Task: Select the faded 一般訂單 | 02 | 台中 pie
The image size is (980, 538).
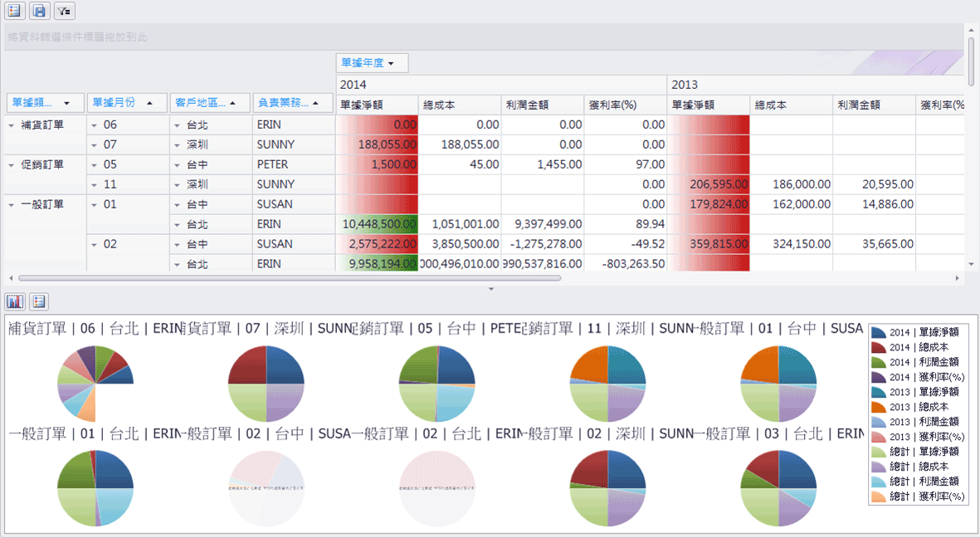Action: tap(266, 488)
